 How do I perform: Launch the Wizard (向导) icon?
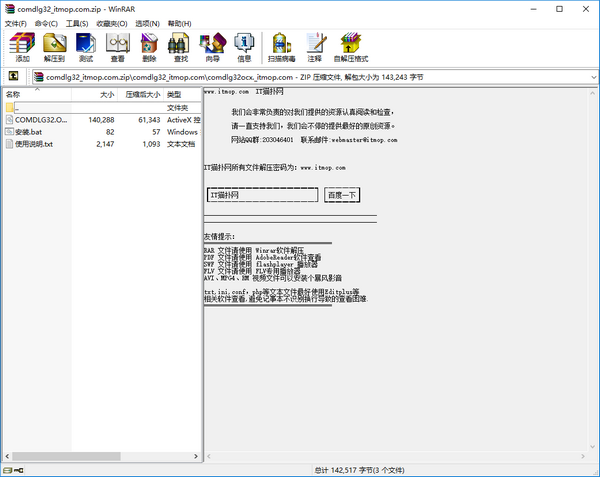[213, 47]
